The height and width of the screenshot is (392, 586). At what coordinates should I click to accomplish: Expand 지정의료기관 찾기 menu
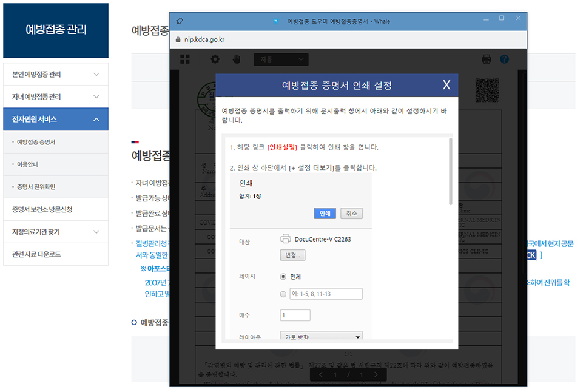click(56, 232)
